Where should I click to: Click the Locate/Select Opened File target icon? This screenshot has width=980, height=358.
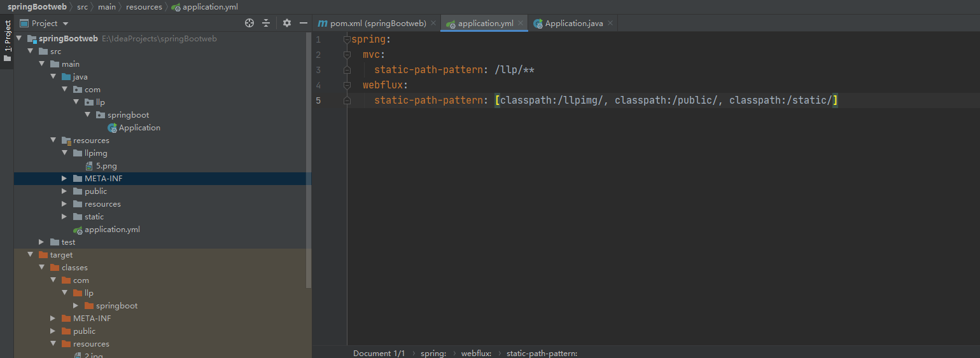[249, 23]
